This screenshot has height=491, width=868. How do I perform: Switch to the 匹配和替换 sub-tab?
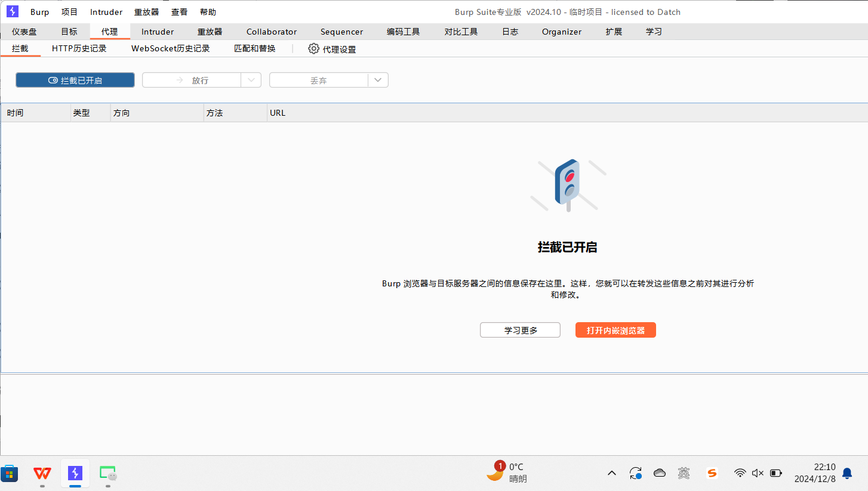tap(255, 48)
